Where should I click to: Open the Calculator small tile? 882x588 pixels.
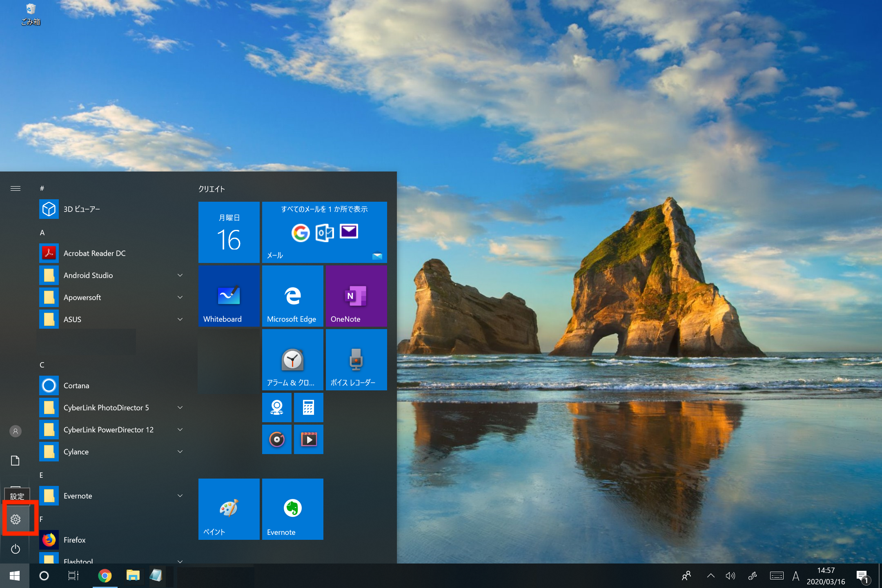coord(308,408)
